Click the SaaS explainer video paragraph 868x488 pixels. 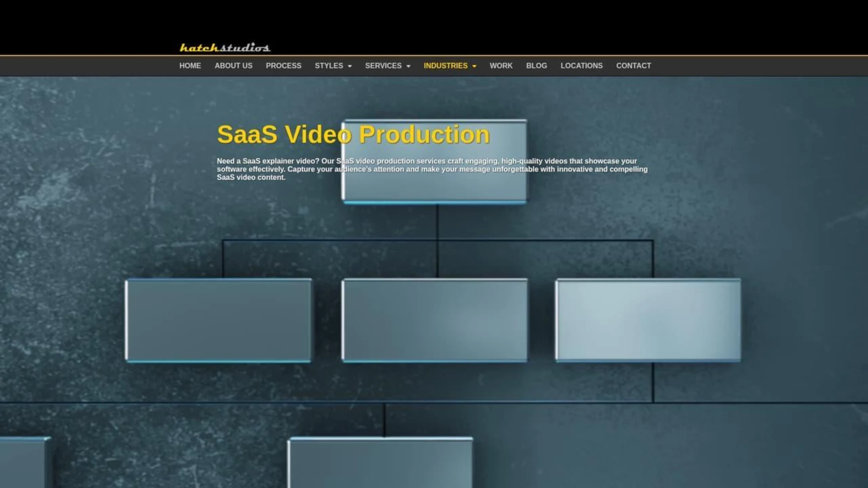tap(432, 169)
